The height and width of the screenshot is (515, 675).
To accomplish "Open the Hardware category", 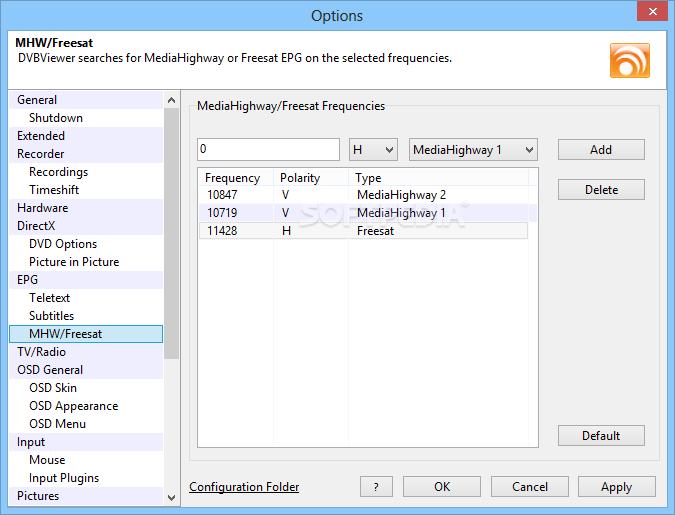I will [x=86, y=208].
